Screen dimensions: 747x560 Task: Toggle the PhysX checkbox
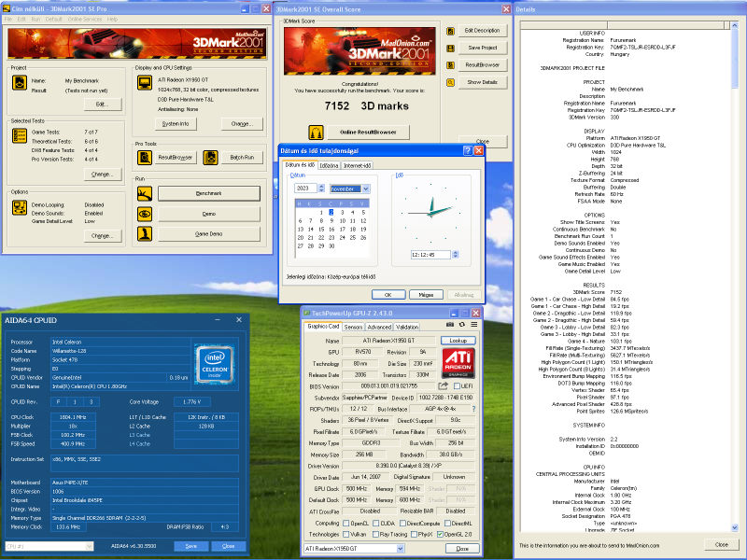(414, 534)
